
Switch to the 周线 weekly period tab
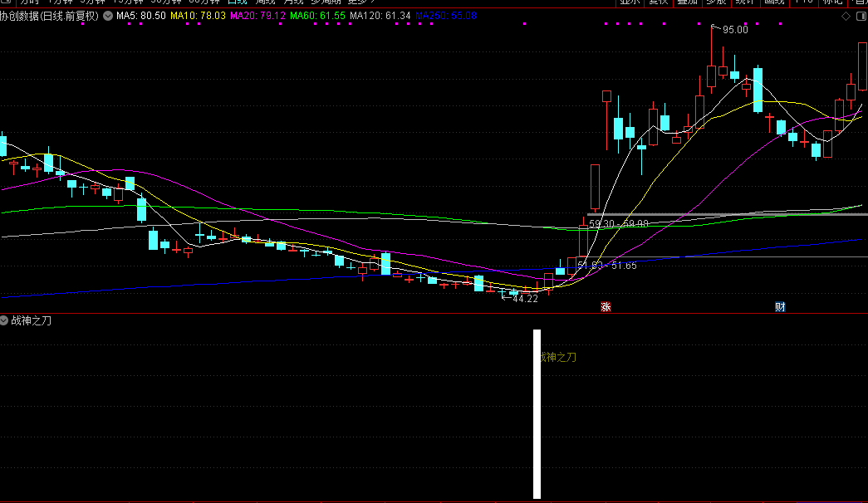tap(265, 2)
